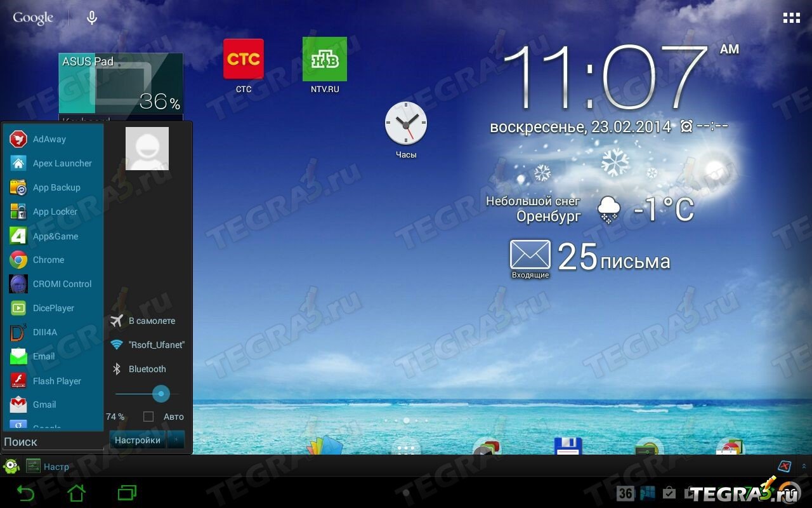Viewport: 812px width, 508px height.
Task: Launch Chrome from the start menu
Action: 48,260
